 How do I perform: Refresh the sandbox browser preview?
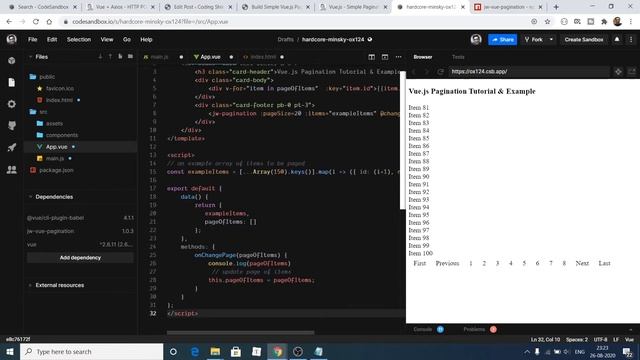pyautogui.click(x=440, y=71)
